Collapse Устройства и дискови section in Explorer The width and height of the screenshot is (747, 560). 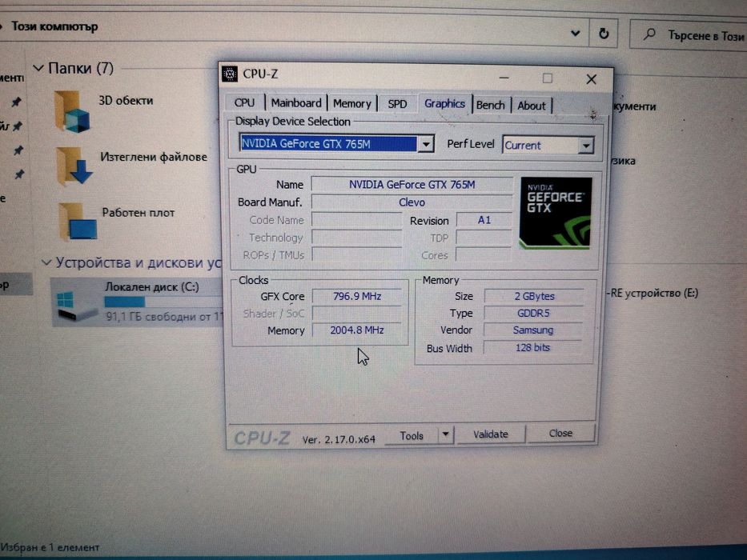(46, 262)
